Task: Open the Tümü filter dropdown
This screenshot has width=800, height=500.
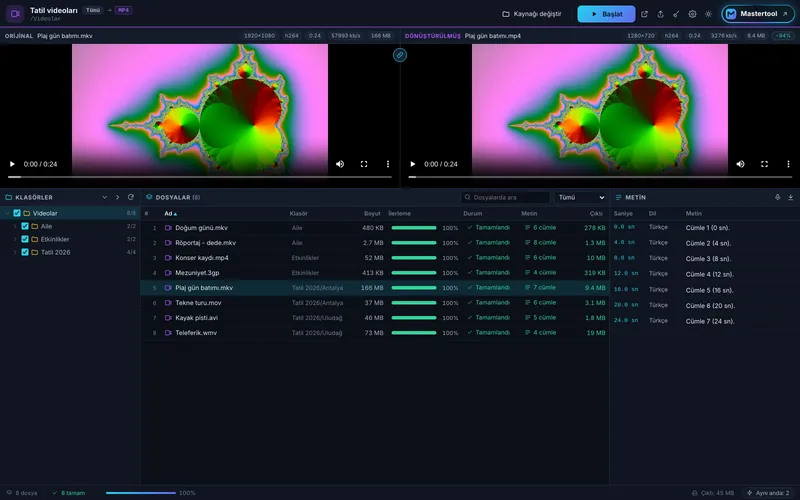Action: click(x=581, y=197)
